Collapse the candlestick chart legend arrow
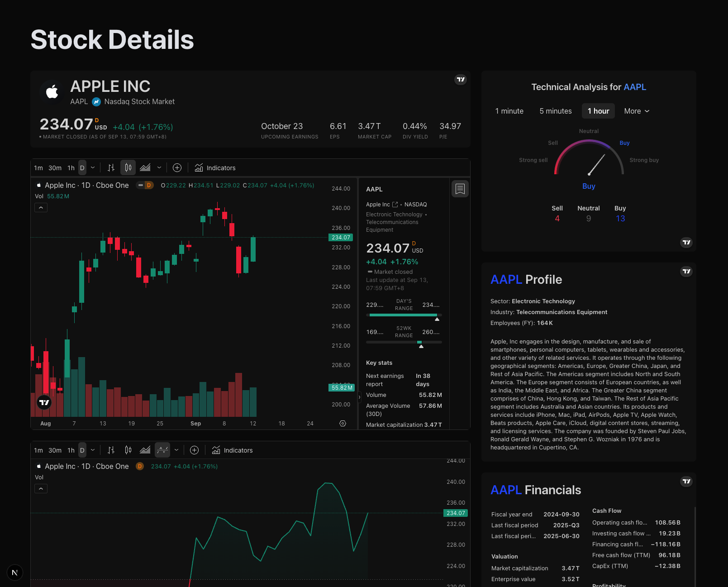Viewport: 728px width, 587px height. coord(41,208)
